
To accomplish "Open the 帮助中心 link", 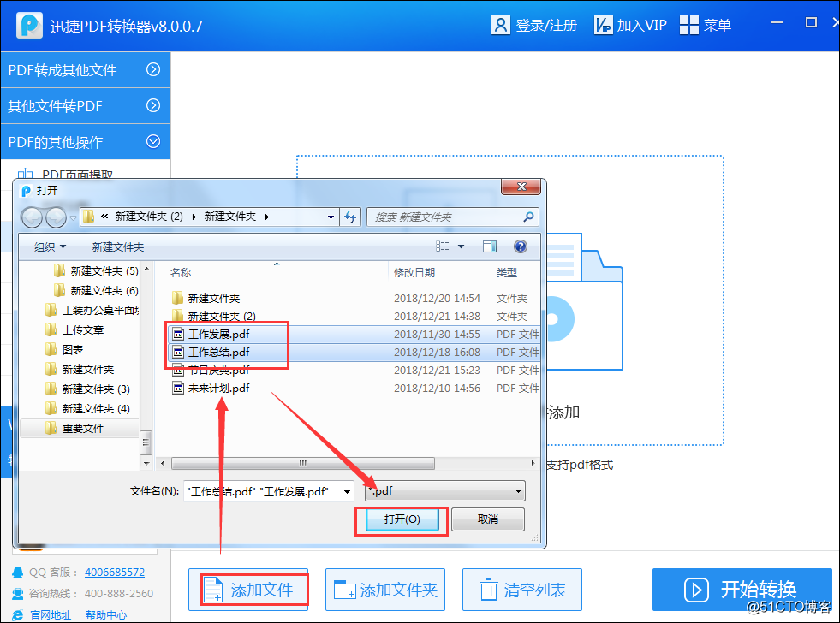I will (x=106, y=615).
